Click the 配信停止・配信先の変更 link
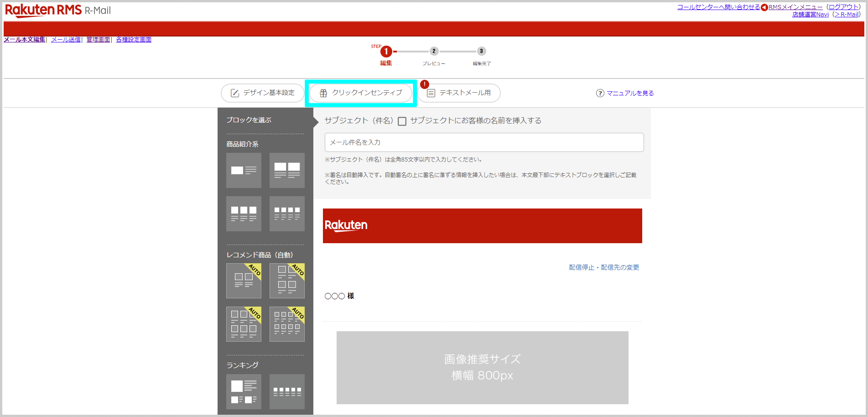 click(604, 267)
